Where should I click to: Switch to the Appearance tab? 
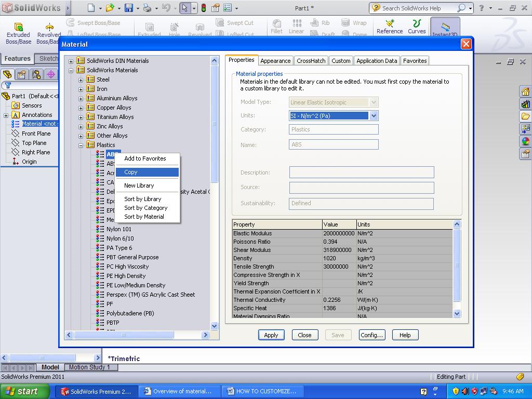tap(275, 60)
